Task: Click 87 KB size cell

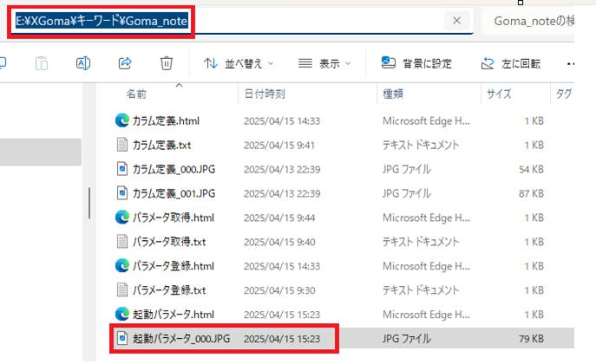Action: [x=532, y=193]
